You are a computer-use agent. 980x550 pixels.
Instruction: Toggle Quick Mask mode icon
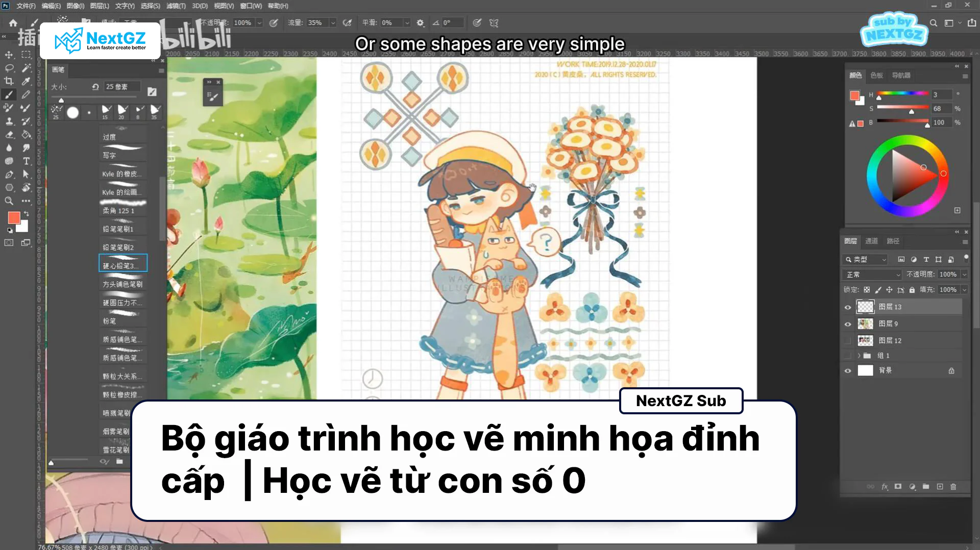point(9,243)
